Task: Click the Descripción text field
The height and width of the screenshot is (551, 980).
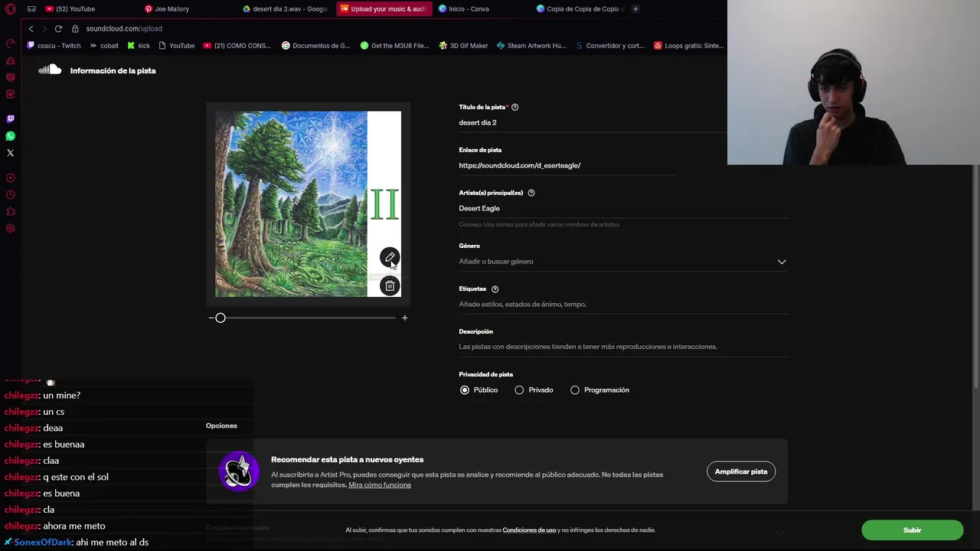Action: 623,347
